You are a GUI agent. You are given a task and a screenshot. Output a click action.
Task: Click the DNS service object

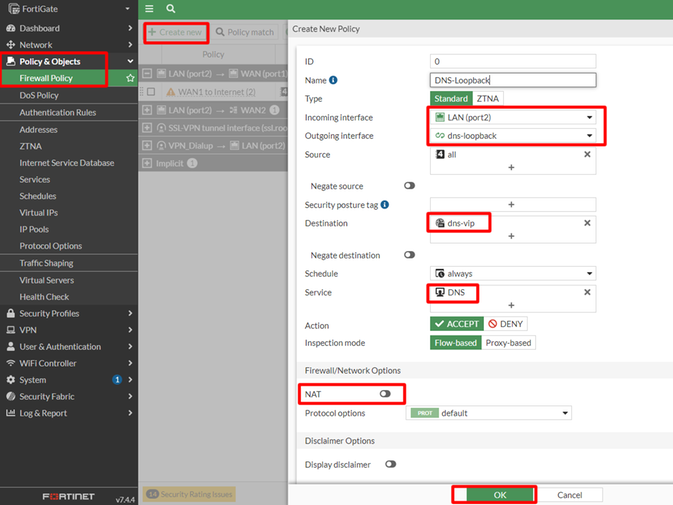coord(450,292)
